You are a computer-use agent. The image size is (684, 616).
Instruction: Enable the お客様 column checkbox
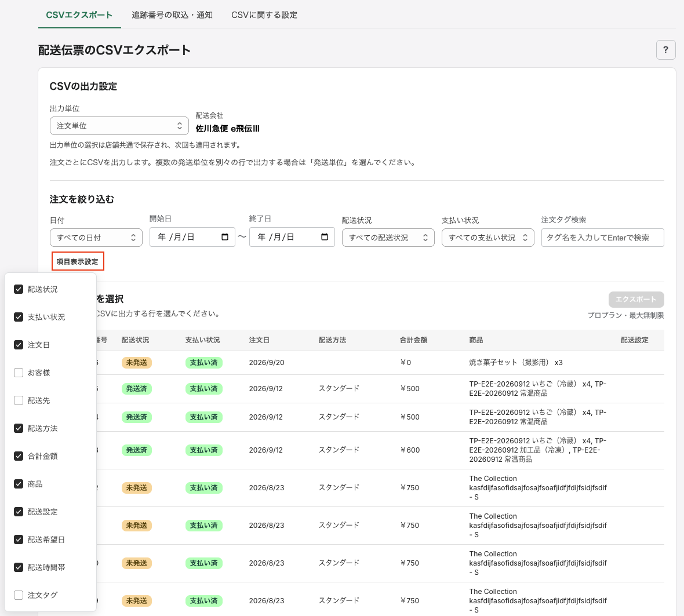coord(19,373)
